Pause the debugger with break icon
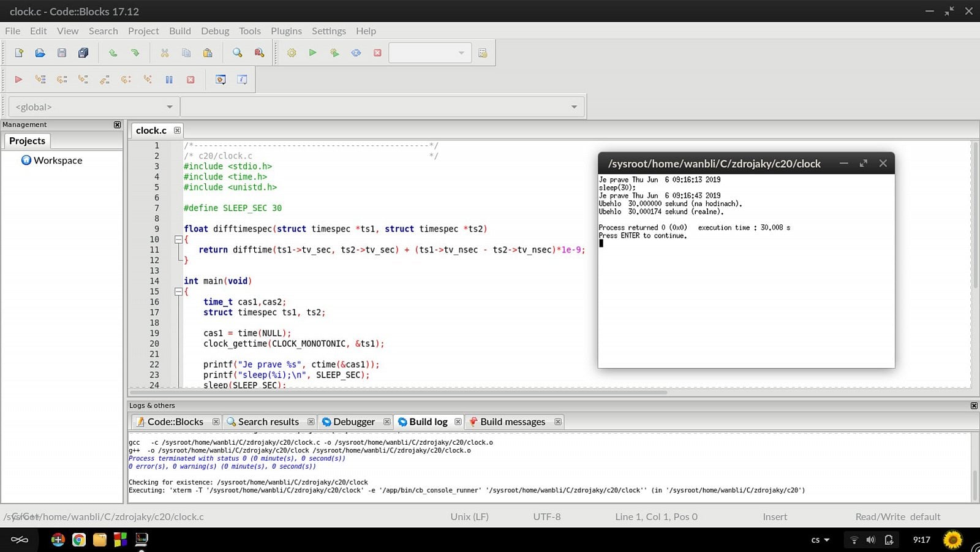This screenshot has width=980, height=552. tap(169, 80)
